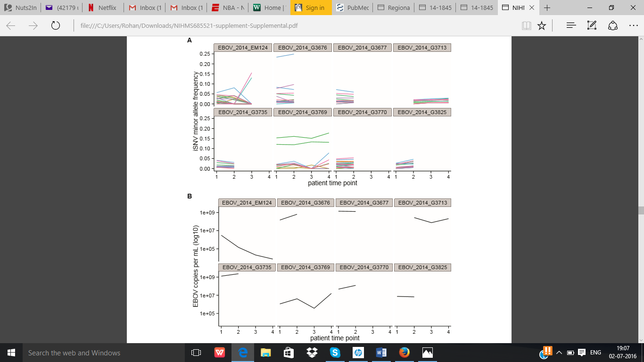This screenshot has height=362, width=644.
Task: Open Action Center notifications
Action: click(x=581, y=353)
